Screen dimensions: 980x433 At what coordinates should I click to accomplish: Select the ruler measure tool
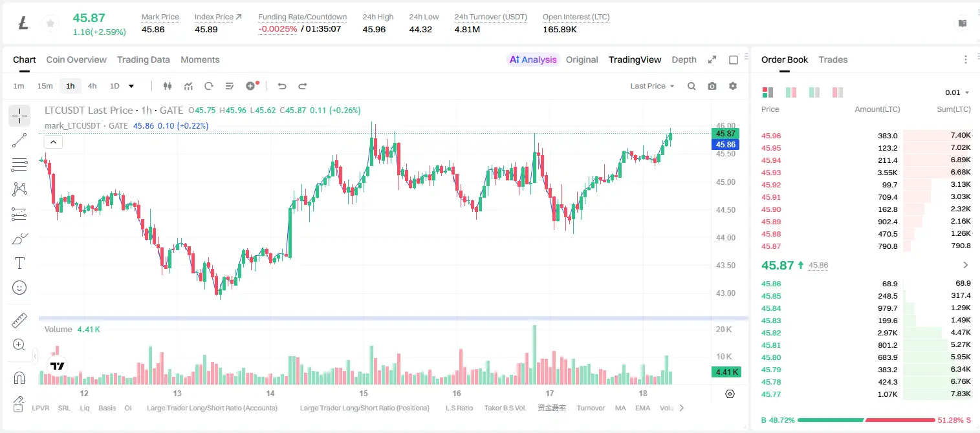[x=19, y=321]
